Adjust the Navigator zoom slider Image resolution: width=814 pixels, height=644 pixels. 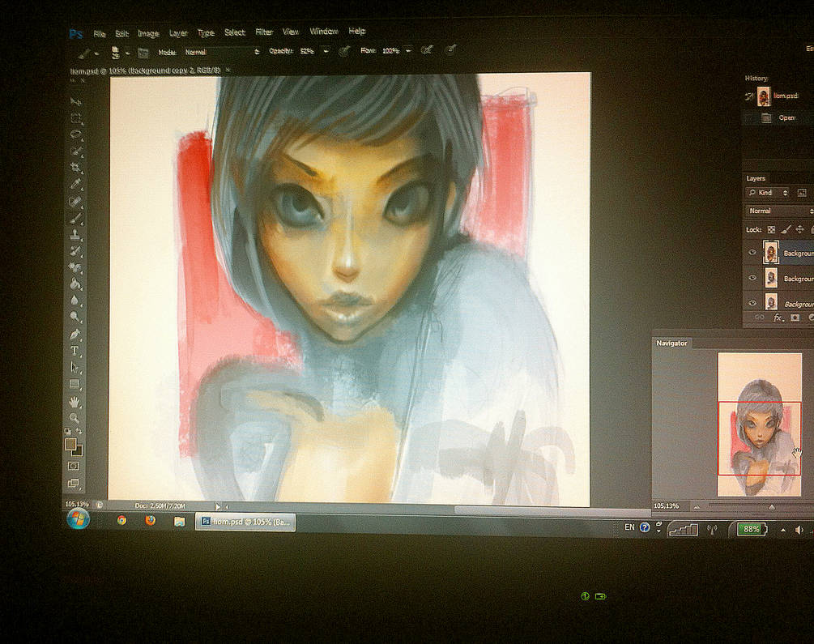coord(771,506)
